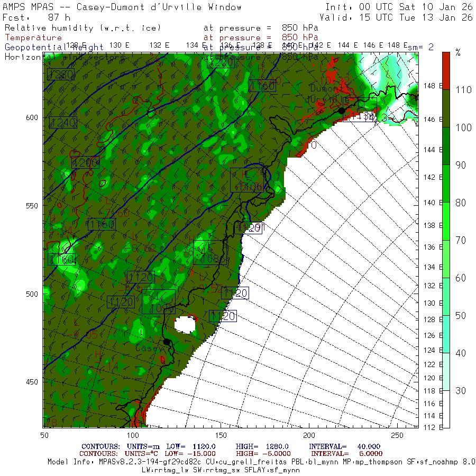Click the red 'Temperature' field label
476x476 pixels.
(x=33, y=38)
